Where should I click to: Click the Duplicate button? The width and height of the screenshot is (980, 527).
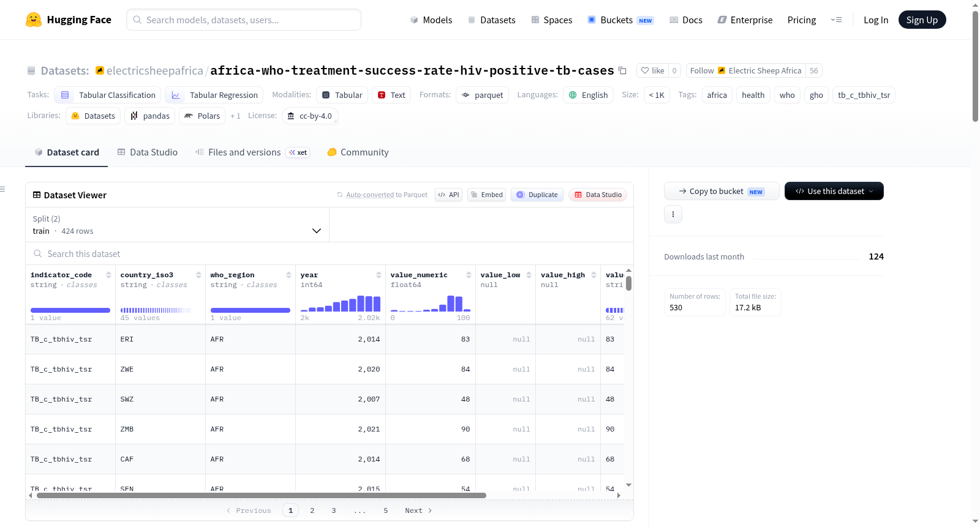click(x=537, y=195)
